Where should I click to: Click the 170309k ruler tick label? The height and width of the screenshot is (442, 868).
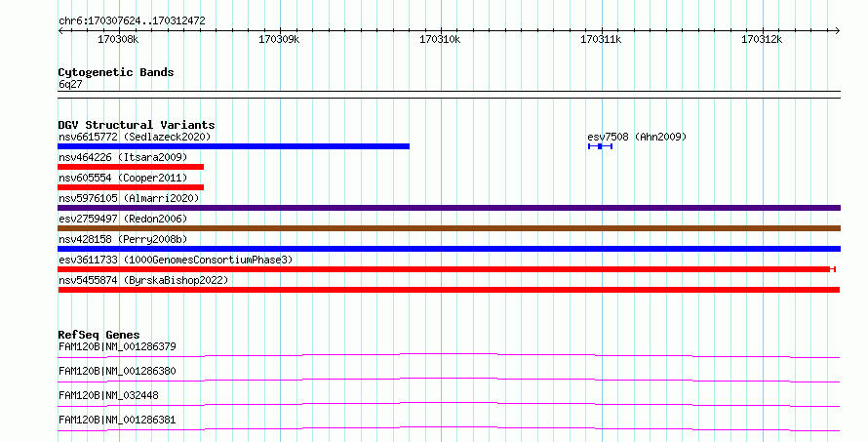point(279,39)
